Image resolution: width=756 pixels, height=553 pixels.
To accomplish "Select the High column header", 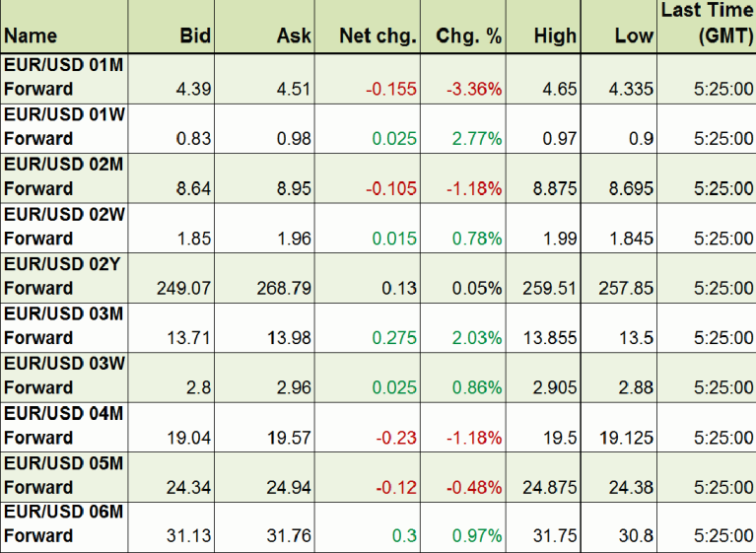I will pos(555,36).
